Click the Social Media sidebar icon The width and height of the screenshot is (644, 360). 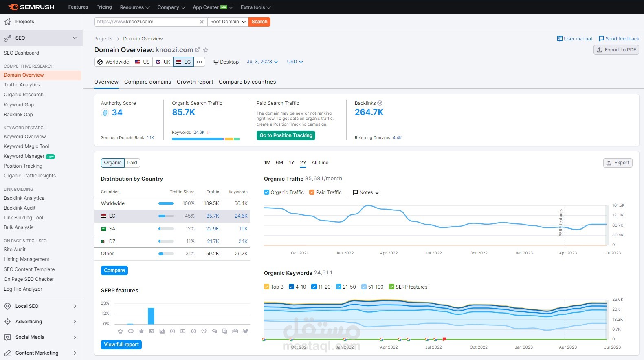pos(7,337)
